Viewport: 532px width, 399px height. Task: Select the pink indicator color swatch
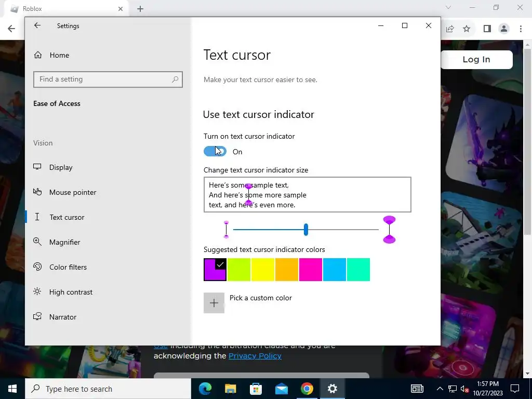tap(311, 270)
